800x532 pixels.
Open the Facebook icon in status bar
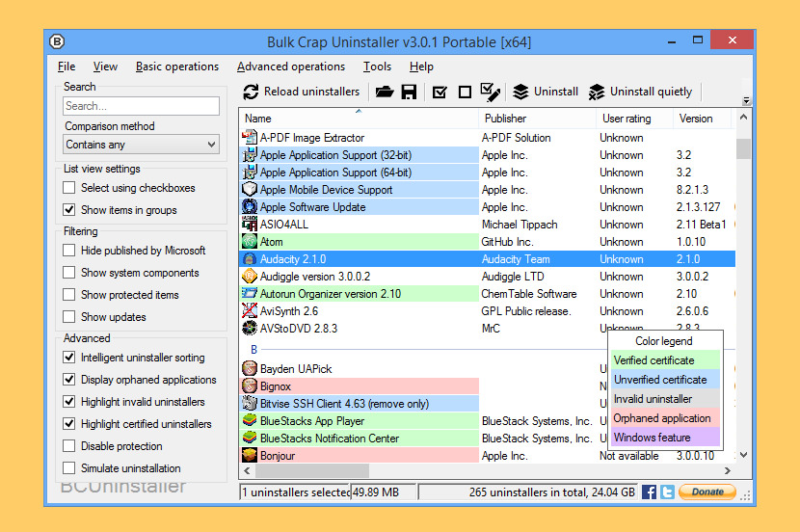(649, 492)
